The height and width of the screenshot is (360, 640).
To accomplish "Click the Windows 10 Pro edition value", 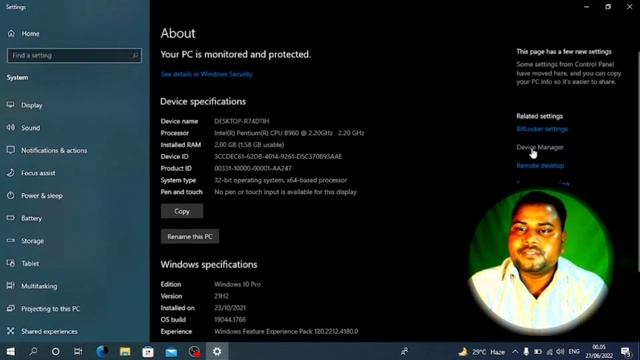I will pyautogui.click(x=238, y=284).
